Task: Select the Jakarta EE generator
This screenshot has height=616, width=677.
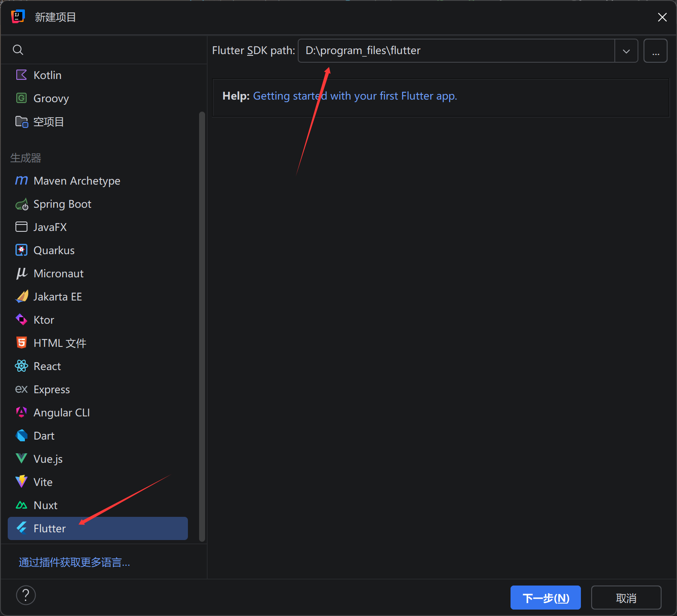Action: (98, 297)
